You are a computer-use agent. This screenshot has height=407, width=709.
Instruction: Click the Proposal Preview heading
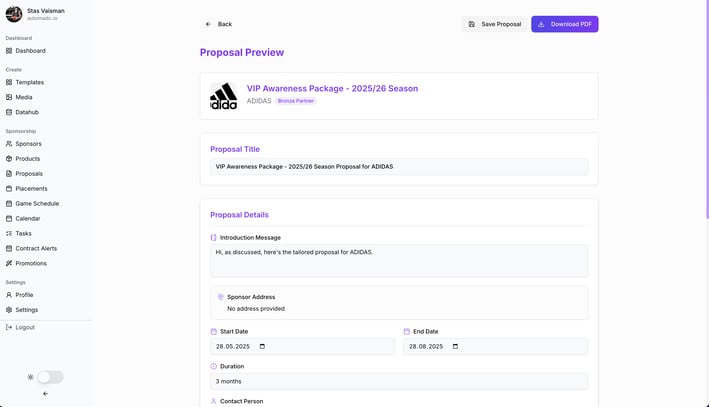coord(242,52)
